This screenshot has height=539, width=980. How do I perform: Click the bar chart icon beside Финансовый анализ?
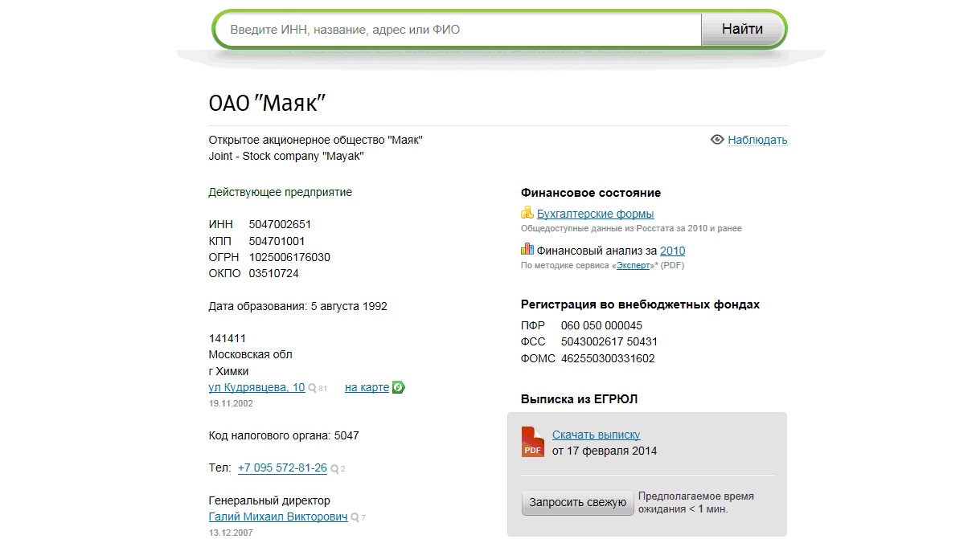[x=527, y=250]
